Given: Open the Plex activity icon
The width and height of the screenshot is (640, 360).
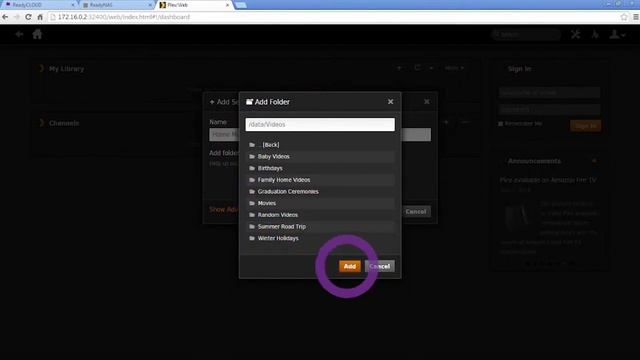Looking at the screenshot, I should click(595, 34).
